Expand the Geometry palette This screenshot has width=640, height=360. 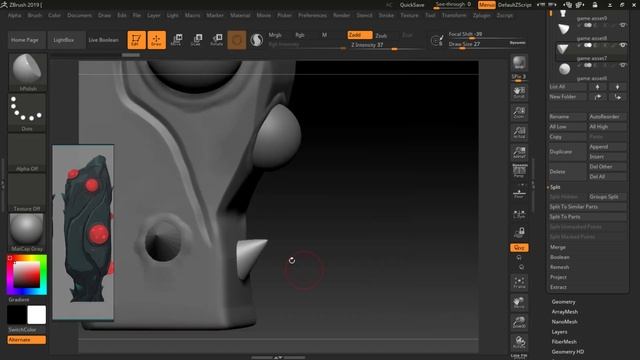[563, 302]
